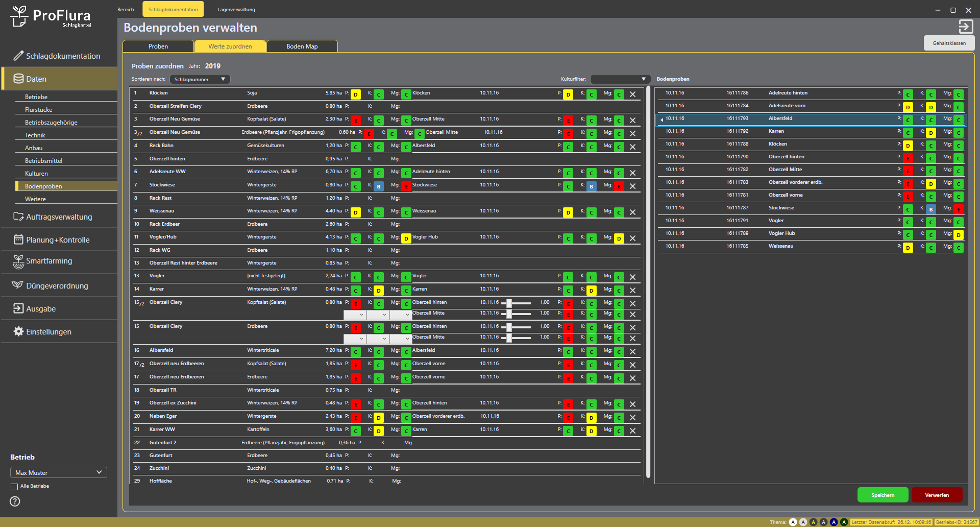The height and width of the screenshot is (527, 980).
Task: Click the help question mark icon
Action: pos(15,501)
